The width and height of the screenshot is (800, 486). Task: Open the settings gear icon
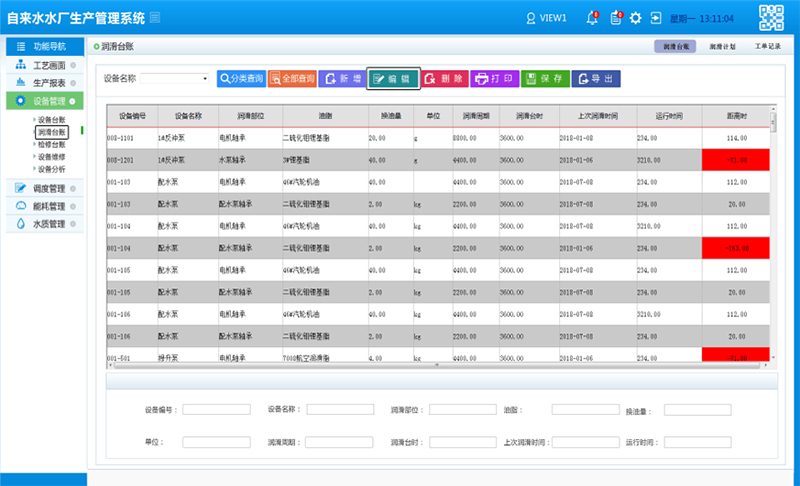pos(635,18)
